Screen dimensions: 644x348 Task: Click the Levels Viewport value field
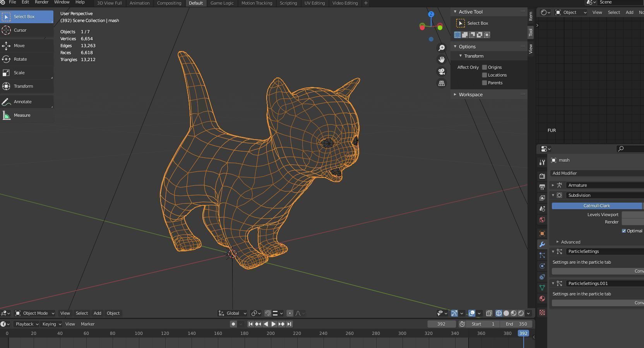pos(633,215)
